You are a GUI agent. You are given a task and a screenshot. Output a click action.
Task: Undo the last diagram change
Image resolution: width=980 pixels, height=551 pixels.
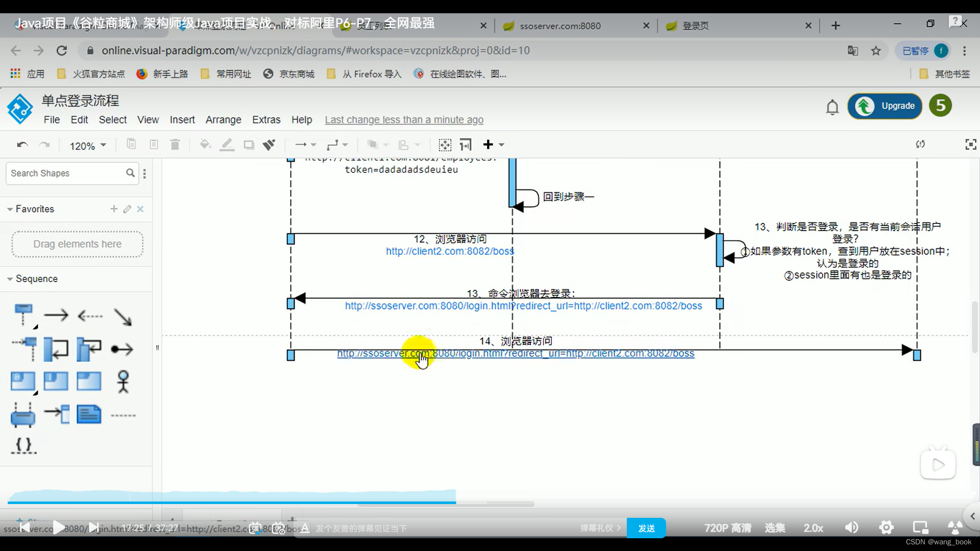click(x=22, y=145)
